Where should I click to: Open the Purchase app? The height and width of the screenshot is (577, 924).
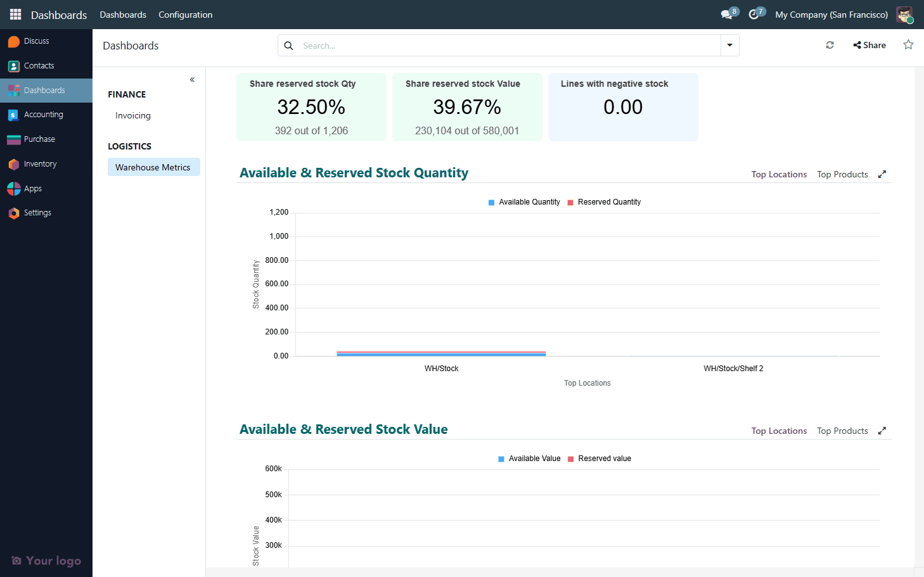pyautogui.click(x=40, y=139)
